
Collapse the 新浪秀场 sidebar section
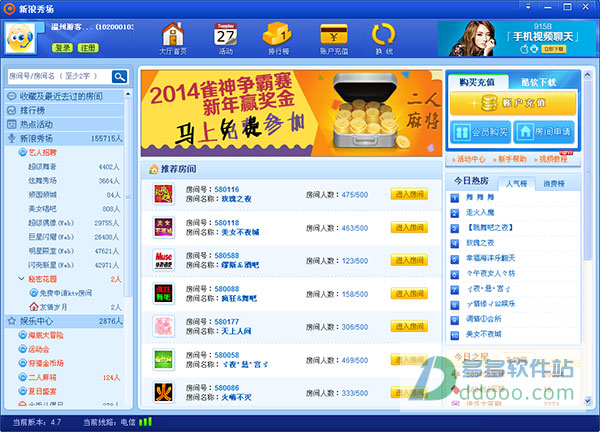[64, 139]
